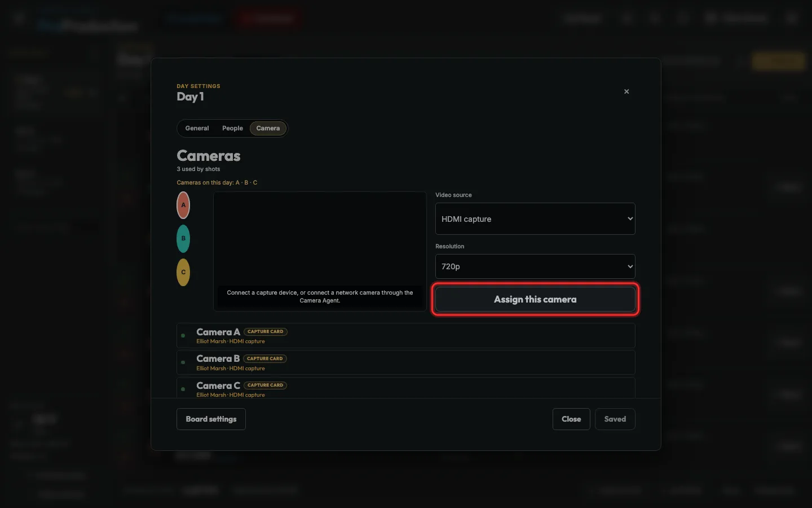Click Camera B's Capture Card badge
This screenshot has height=508, width=812.
pos(265,358)
